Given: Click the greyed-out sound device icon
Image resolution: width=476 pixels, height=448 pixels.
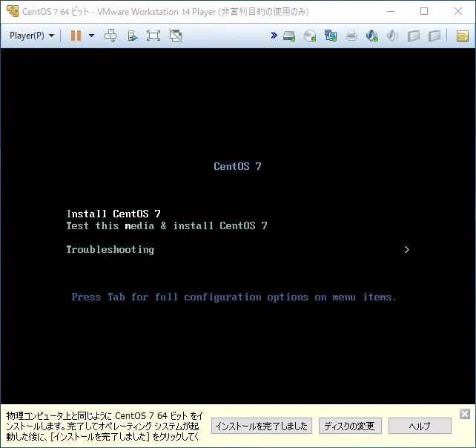Looking at the screenshot, I should [392, 36].
